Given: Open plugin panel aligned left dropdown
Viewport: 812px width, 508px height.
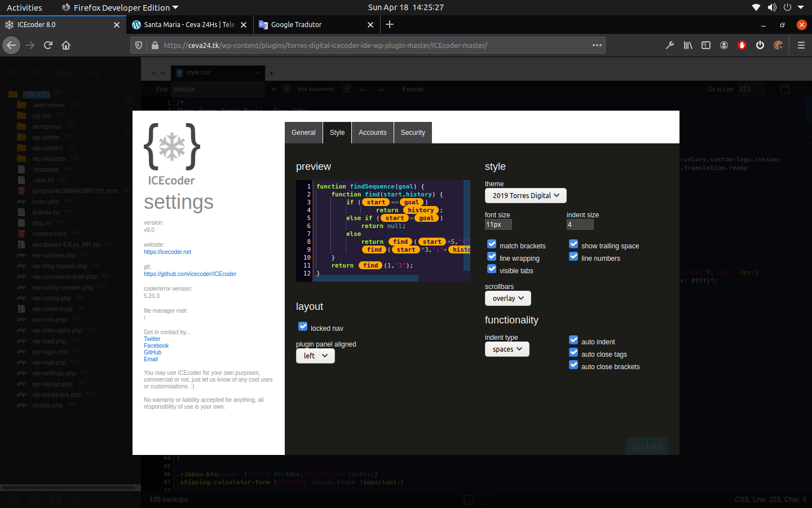Looking at the screenshot, I should click(315, 356).
